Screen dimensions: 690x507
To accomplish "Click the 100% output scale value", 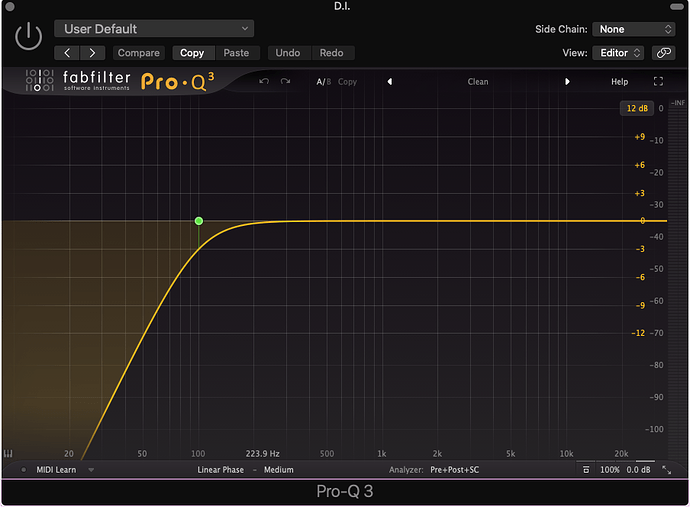I will tap(609, 470).
